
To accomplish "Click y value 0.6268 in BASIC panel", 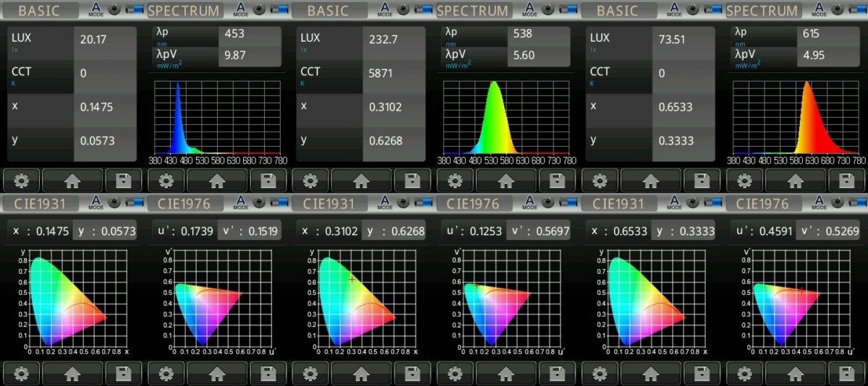I will tap(388, 141).
